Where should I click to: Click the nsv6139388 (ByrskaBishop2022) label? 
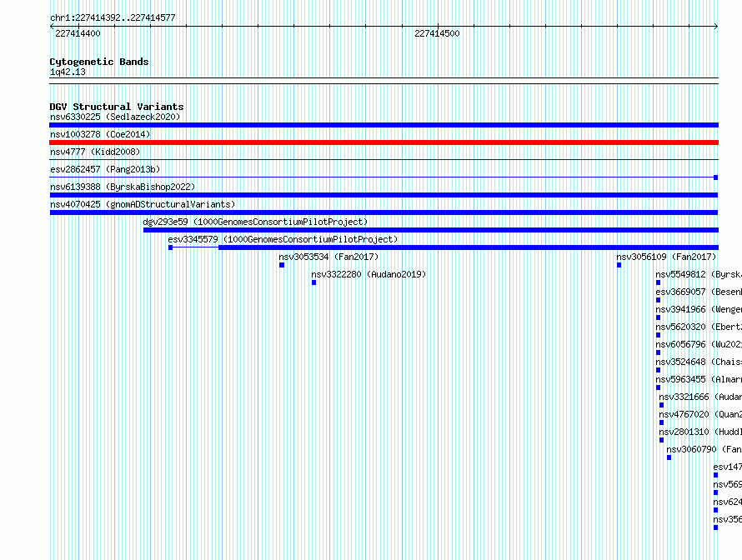(x=123, y=187)
